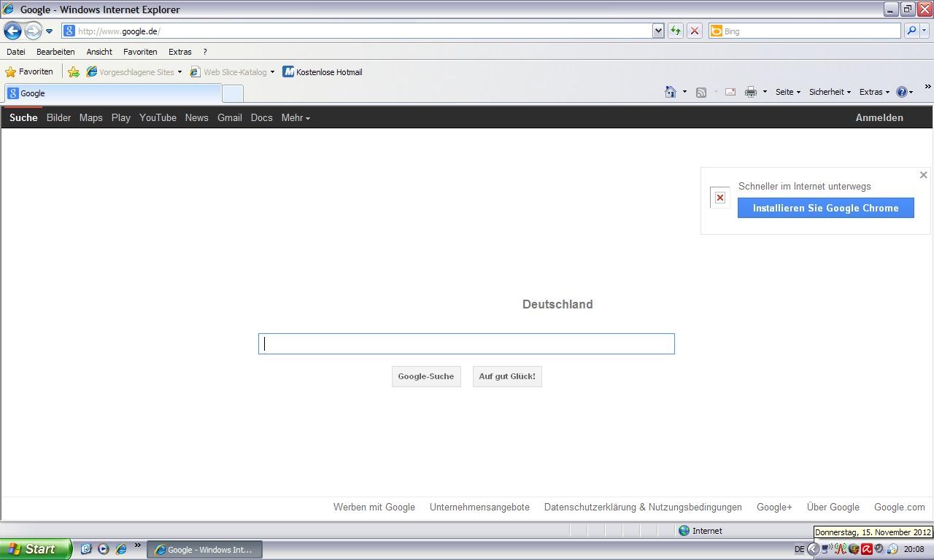Image resolution: width=934 pixels, height=560 pixels.
Task: Open the Vorgeschlagene Sites dropdown arrow
Action: point(180,72)
